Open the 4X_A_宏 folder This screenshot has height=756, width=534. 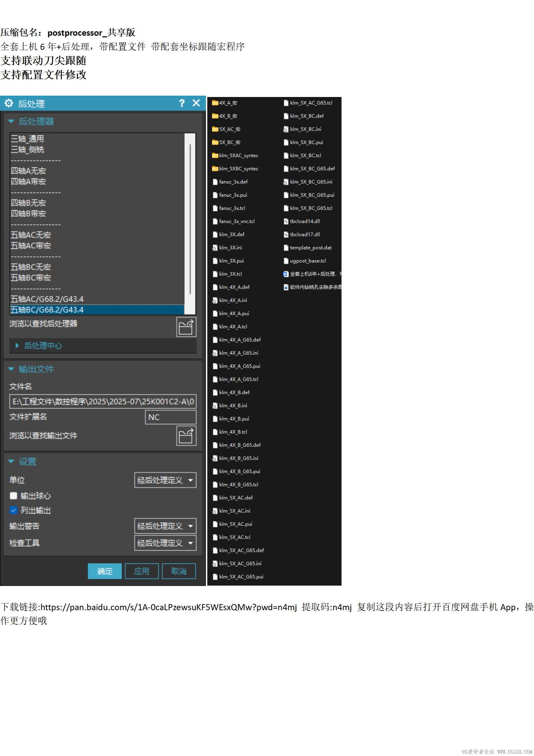pyautogui.click(x=225, y=103)
